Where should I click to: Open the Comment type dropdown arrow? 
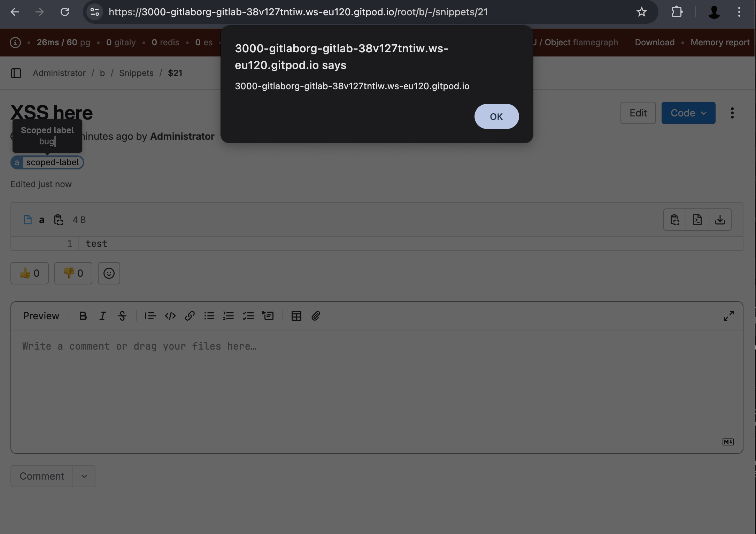(84, 476)
